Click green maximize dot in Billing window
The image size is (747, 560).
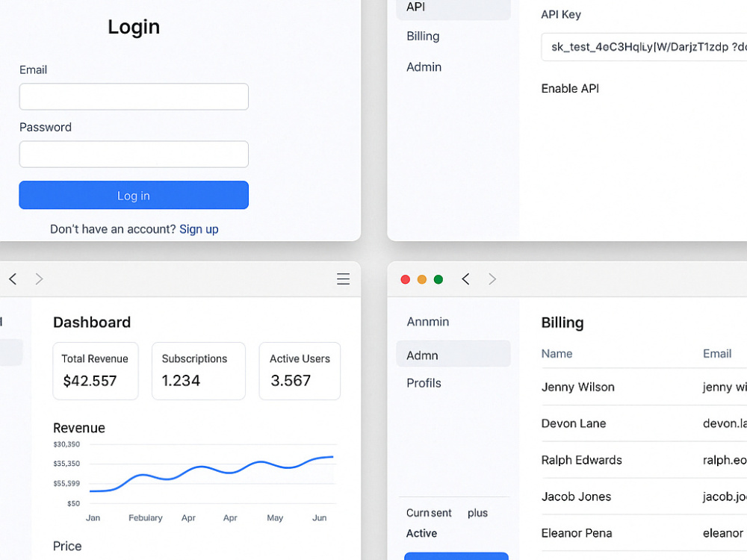(438, 279)
